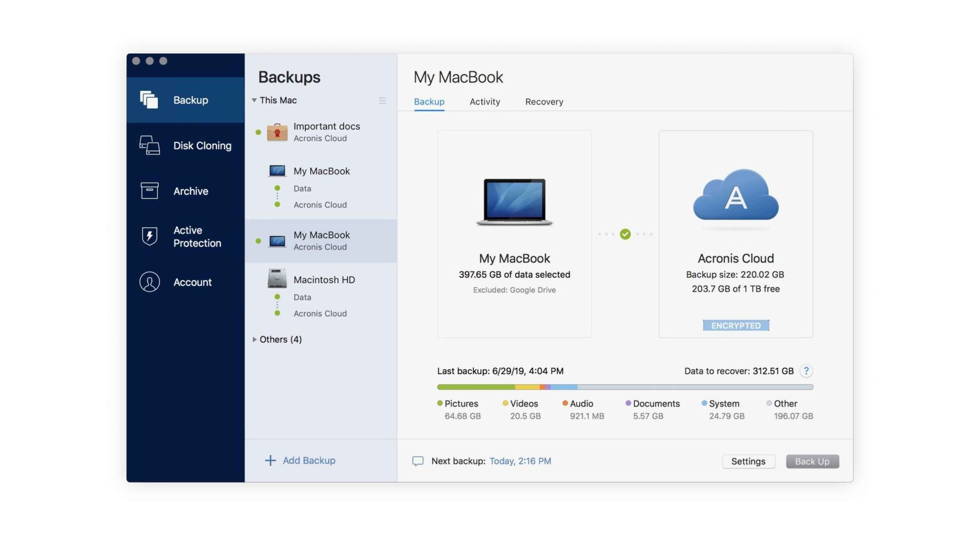
Task: Select the Disk Cloning sidebar icon
Action: tap(148, 145)
